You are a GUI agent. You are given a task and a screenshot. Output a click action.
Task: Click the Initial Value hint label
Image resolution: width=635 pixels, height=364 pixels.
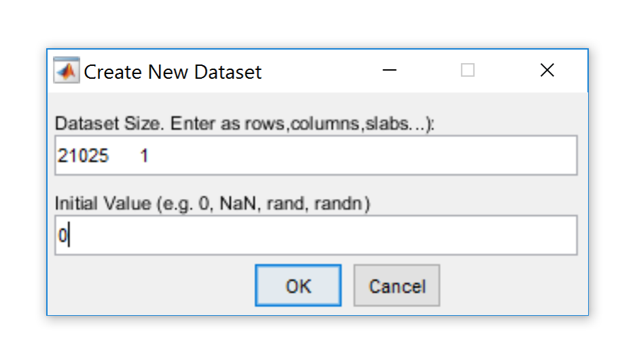pos(212,204)
